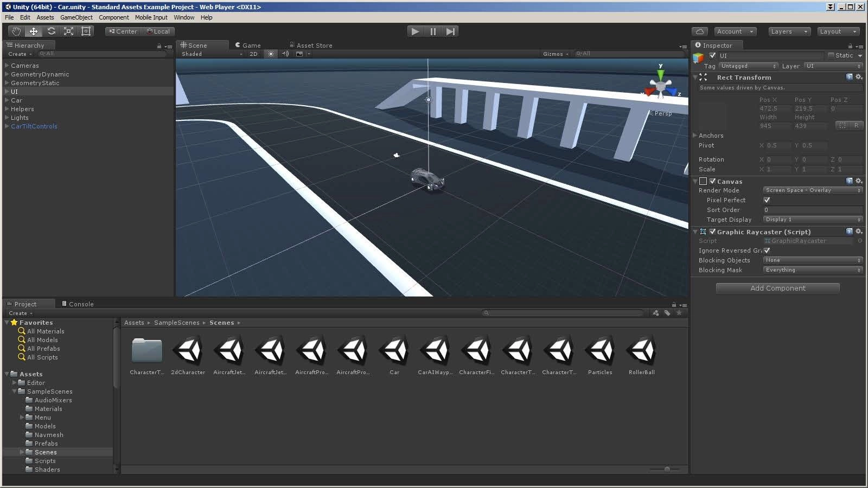
Task: Disable the Canvas component checkbox
Action: (x=712, y=181)
